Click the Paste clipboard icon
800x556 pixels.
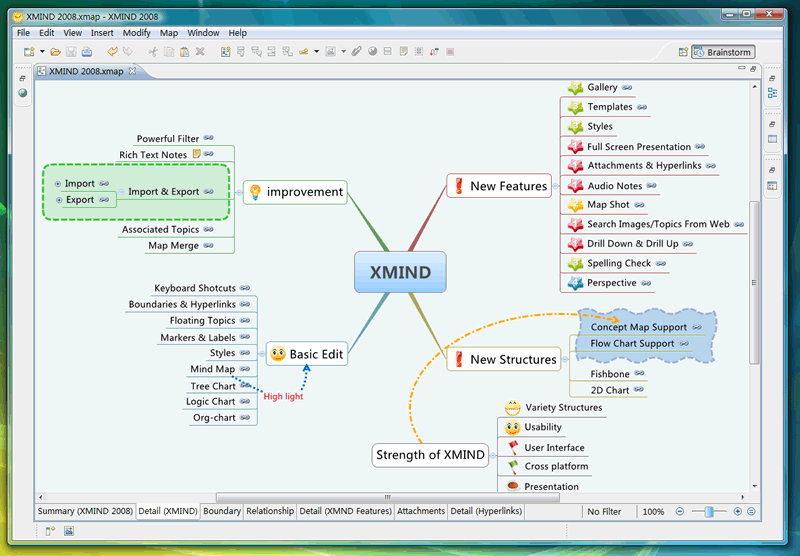click(185, 52)
